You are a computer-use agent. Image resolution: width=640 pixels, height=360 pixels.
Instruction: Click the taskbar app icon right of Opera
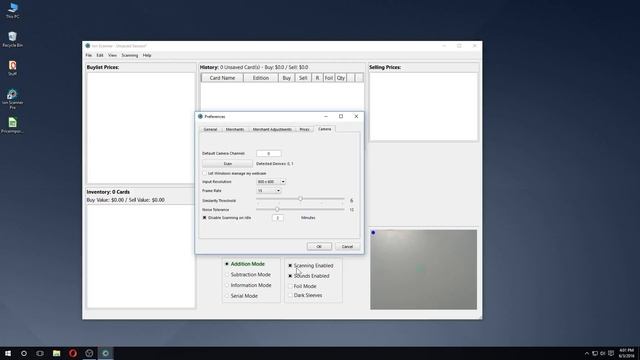89,353
